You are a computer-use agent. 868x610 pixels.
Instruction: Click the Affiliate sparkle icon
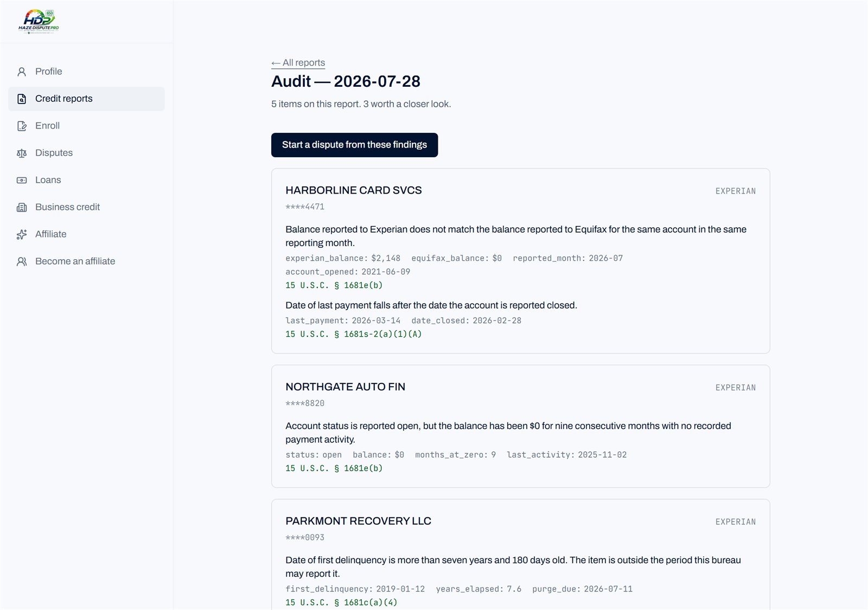pyautogui.click(x=22, y=234)
